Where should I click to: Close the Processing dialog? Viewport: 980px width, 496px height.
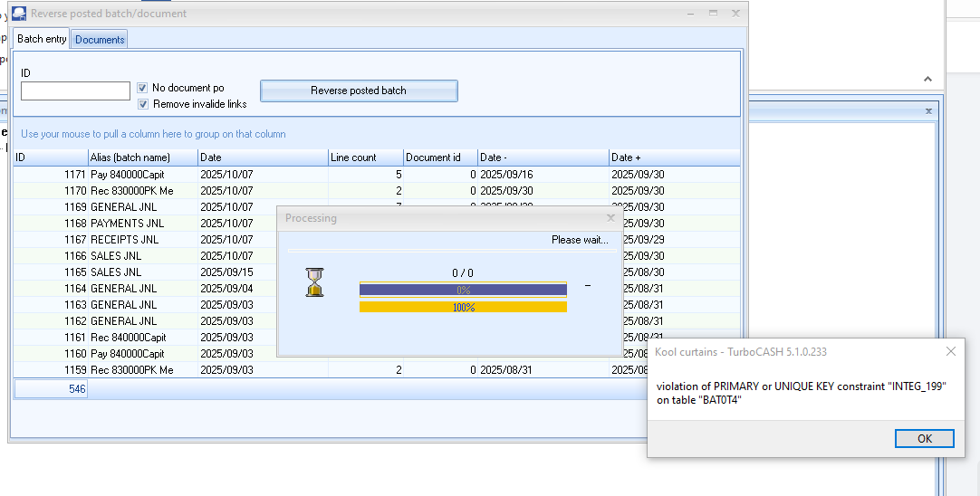[610, 218]
